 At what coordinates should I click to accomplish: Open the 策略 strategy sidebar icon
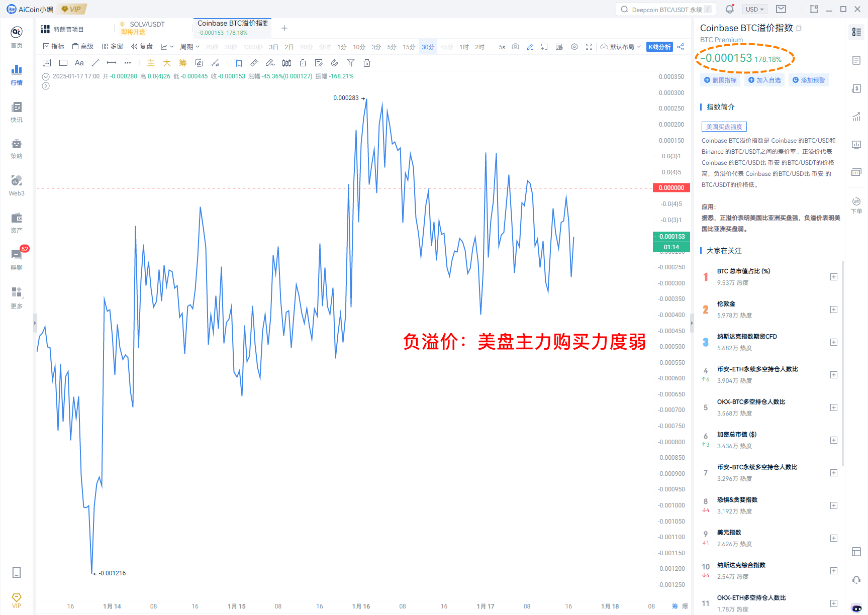pos(17,149)
